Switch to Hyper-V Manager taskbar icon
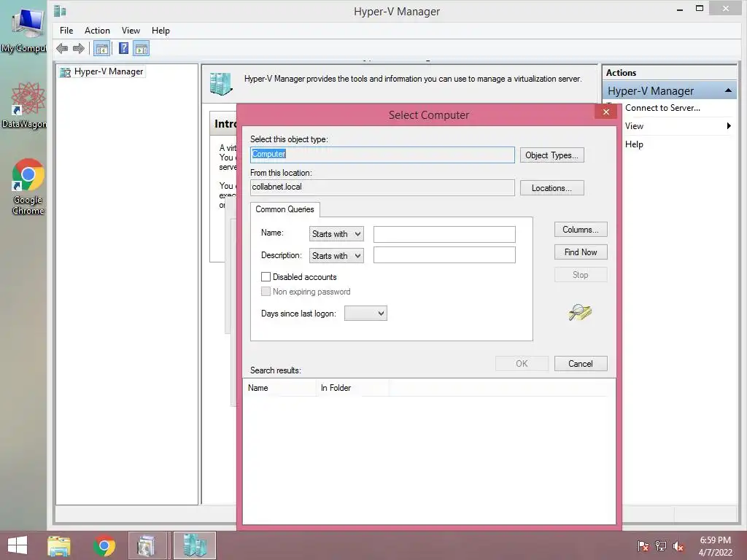Viewport: 747px width, 560px height. coord(194,545)
